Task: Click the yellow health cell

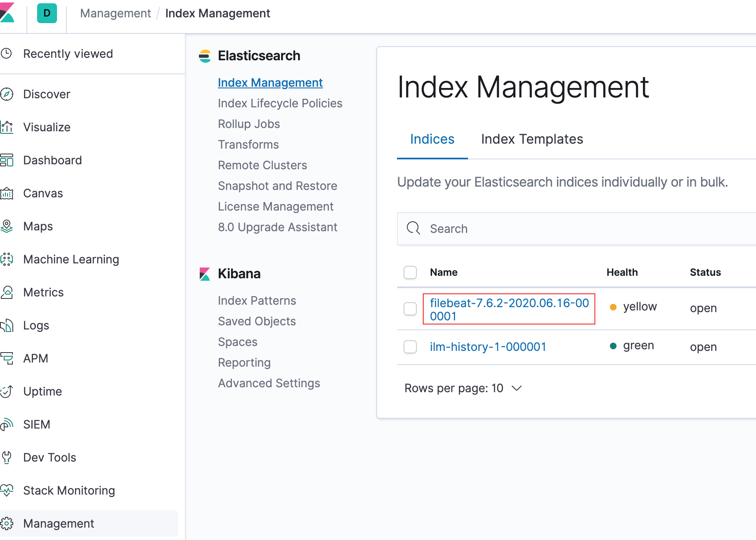Action: (x=633, y=307)
